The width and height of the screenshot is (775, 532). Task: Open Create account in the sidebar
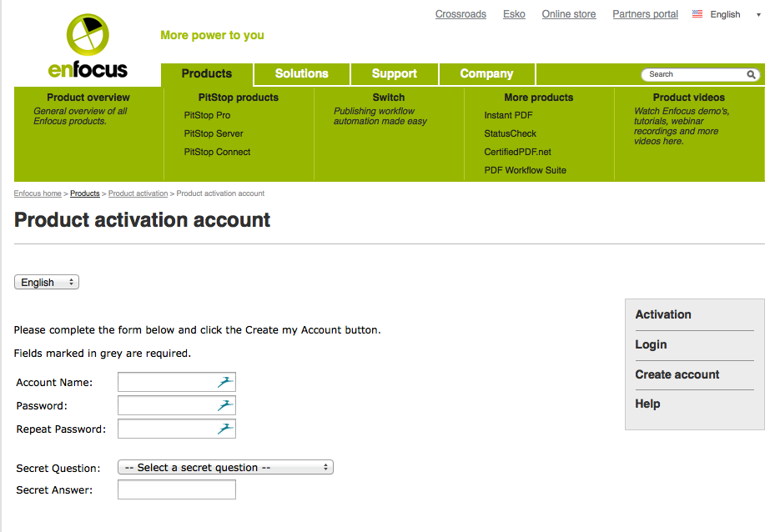[677, 374]
